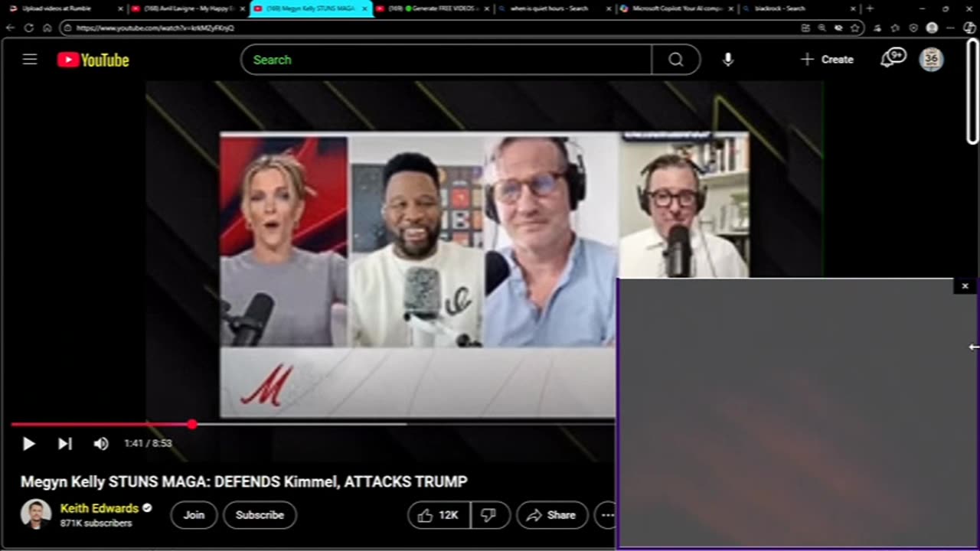
Task: Go back in the browser
Action: (10, 28)
